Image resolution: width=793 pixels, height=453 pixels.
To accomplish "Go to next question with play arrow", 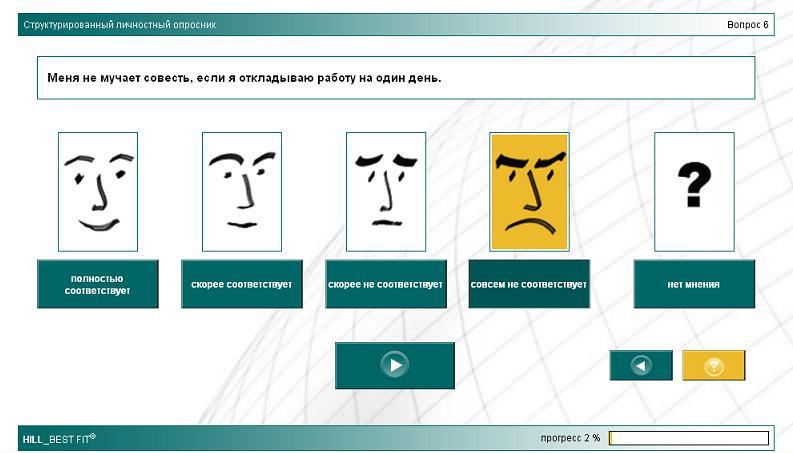I will click(x=394, y=365).
